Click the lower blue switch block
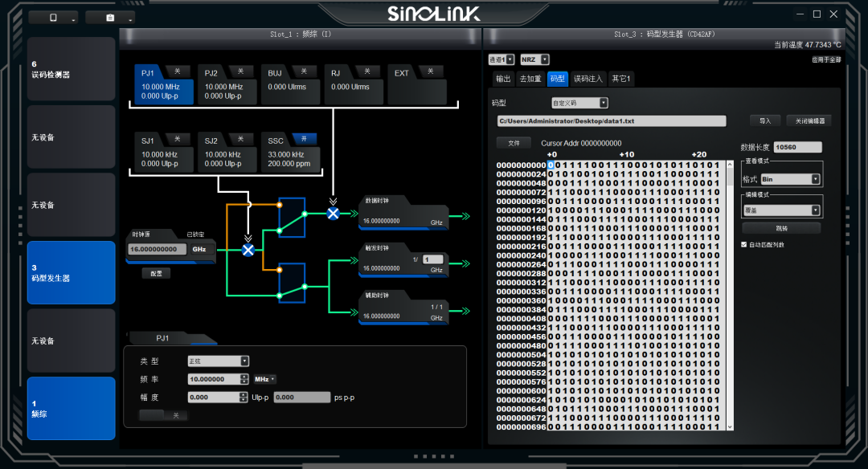Screen dimensions: 868x469 [x=291, y=283]
